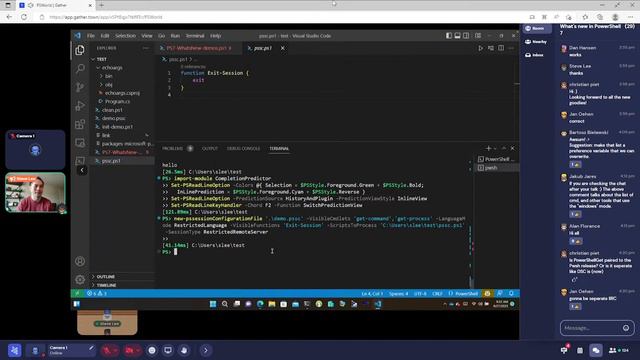Toggle the primary side bar layout icon
Screen dimensions: 640x360
pyautogui.click(x=449, y=36)
